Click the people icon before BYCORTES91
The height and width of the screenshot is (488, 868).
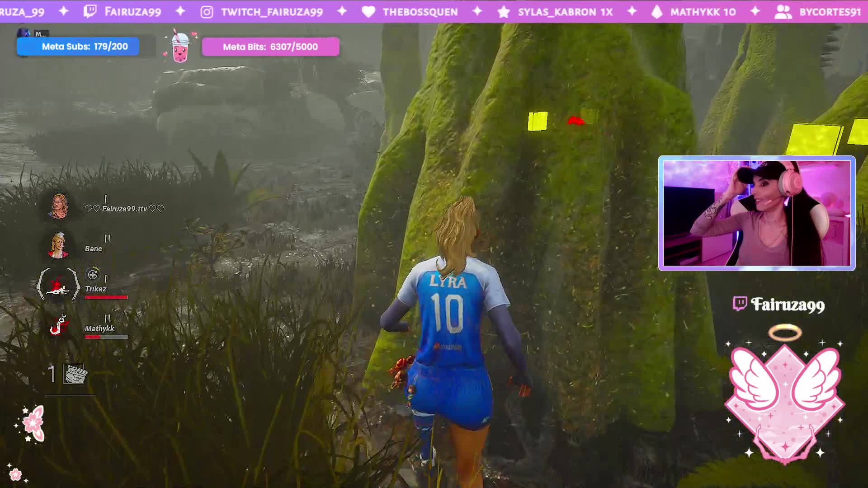783,12
